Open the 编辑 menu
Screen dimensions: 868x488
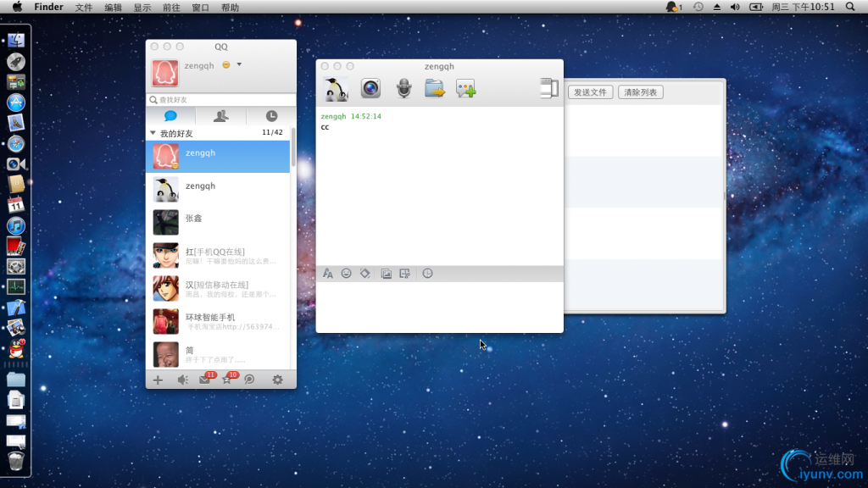click(113, 8)
